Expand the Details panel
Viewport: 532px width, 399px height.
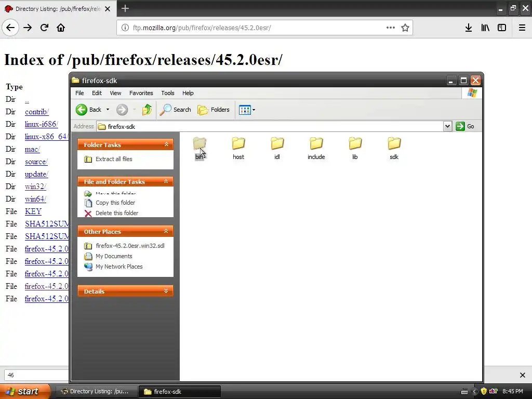tap(166, 291)
